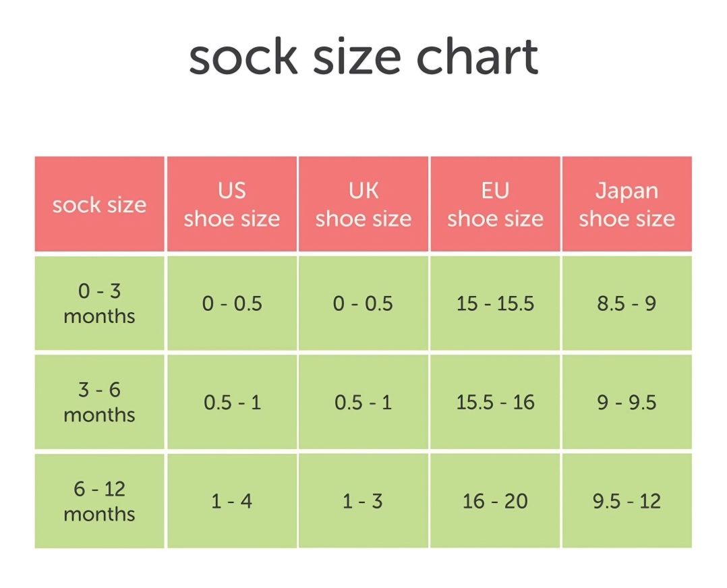Viewport: 727px width, 588px height.
Task: Select the EU '16 - 20' cell
Action: [495, 501]
